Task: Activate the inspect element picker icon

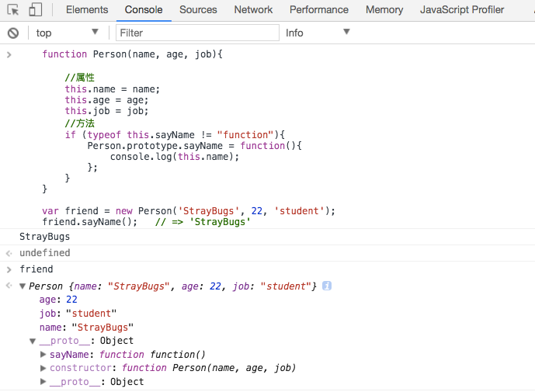Action: [x=13, y=9]
